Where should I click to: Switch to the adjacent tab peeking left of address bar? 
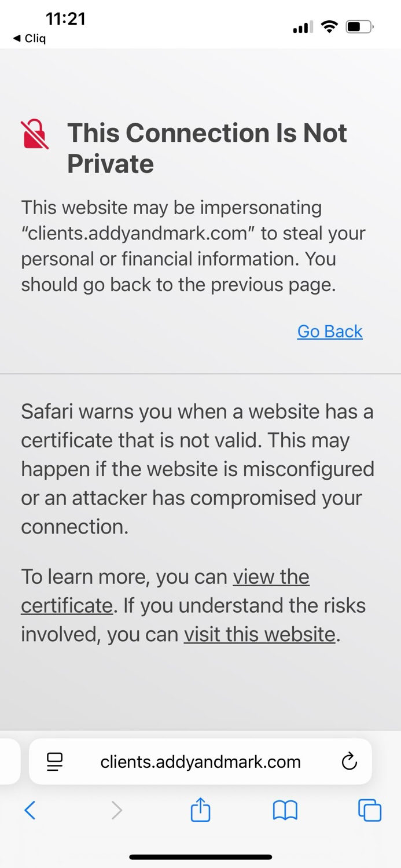coord(8,762)
